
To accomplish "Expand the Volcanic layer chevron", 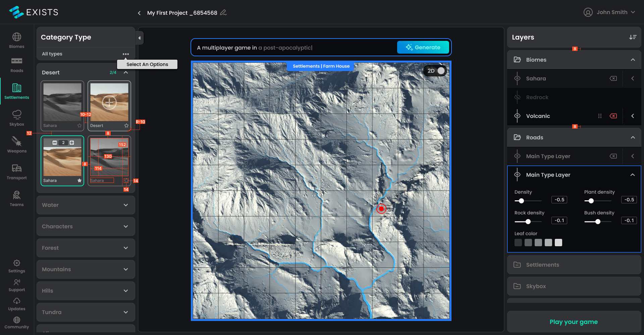I will 633,116.
